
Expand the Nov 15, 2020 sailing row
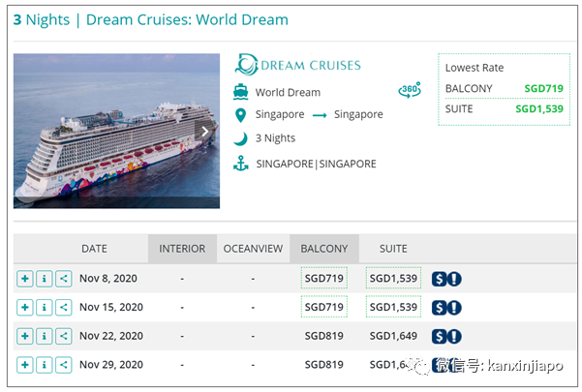point(24,307)
